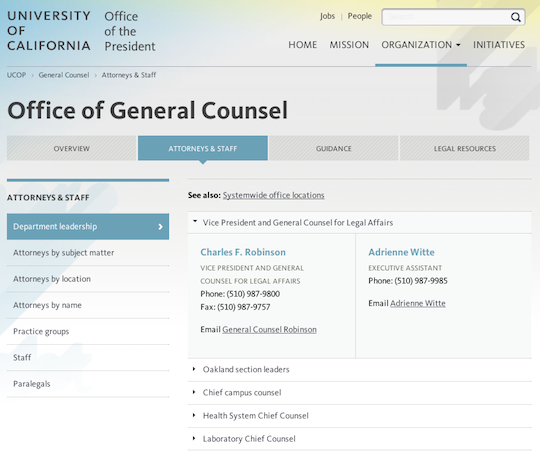Viewport: 540px width, 461px height.
Task: Open the Staff sidebar item
Action: [88, 358]
